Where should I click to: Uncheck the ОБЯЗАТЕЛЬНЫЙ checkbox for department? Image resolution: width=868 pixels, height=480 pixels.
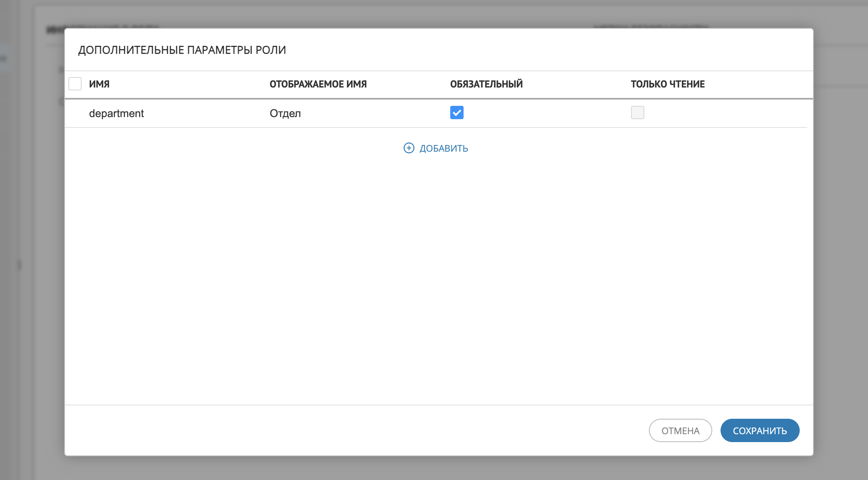tap(456, 112)
